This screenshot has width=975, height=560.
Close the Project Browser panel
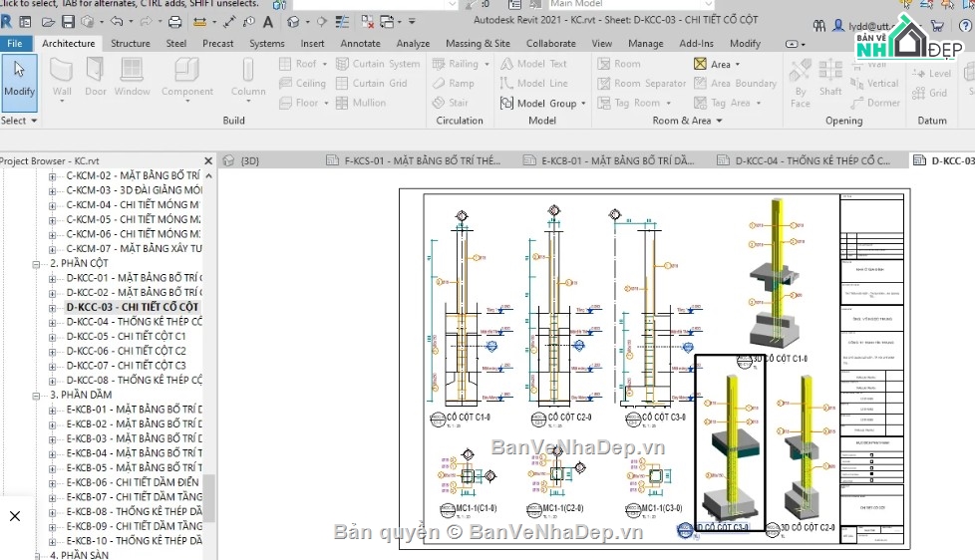(208, 161)
